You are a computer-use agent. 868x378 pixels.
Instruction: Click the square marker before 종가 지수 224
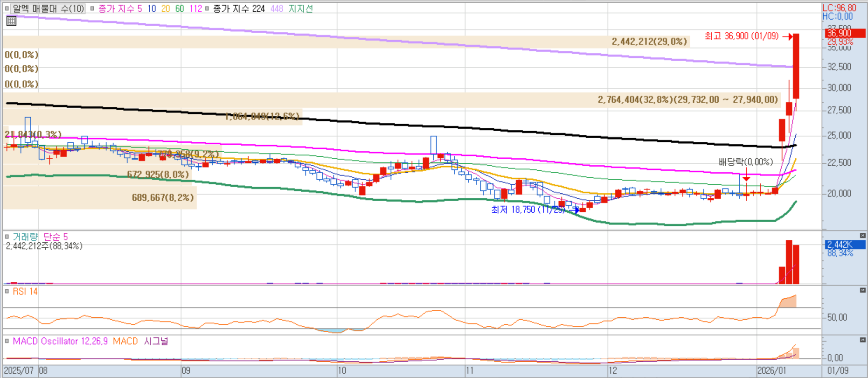click(x=207, y=8)
